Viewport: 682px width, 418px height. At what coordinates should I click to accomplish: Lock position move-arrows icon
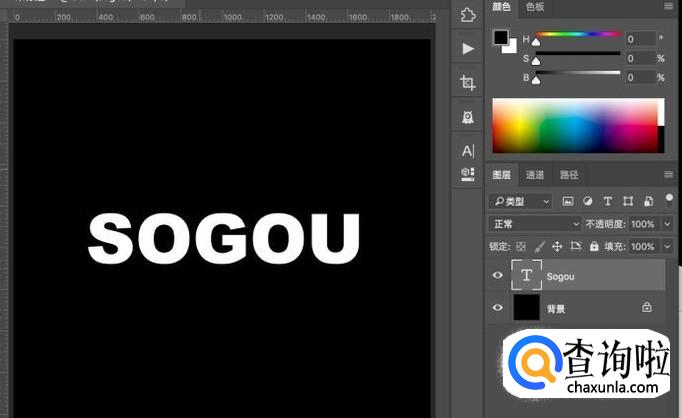click(x=557, y=247)
